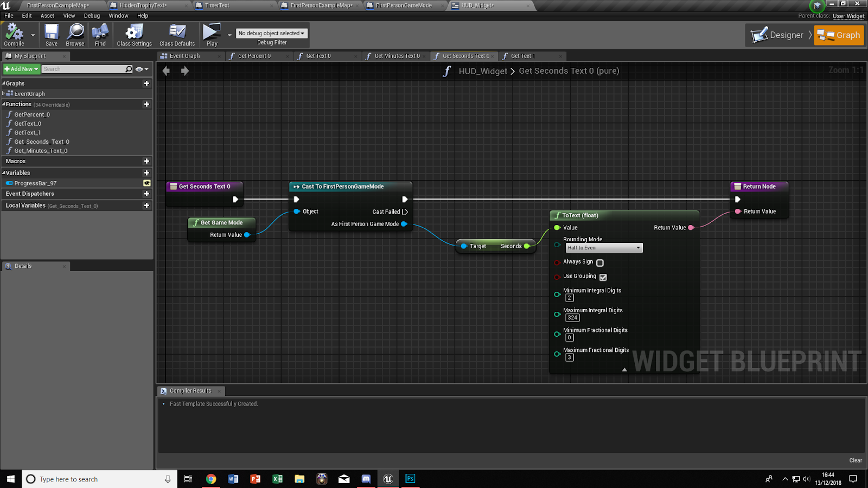Click the Cast Failed exec pin
Viewport: 868px width, 488px height.
pyautogui.click(x=405, y=212)
